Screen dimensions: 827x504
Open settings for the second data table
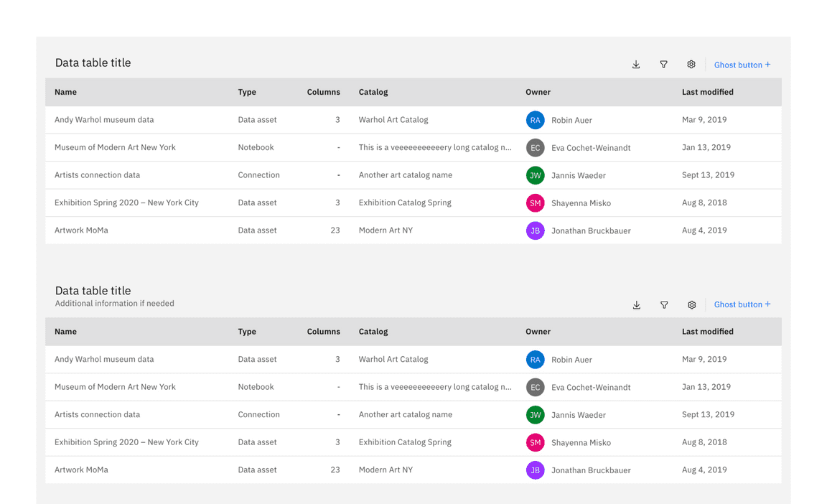(691, 304)
